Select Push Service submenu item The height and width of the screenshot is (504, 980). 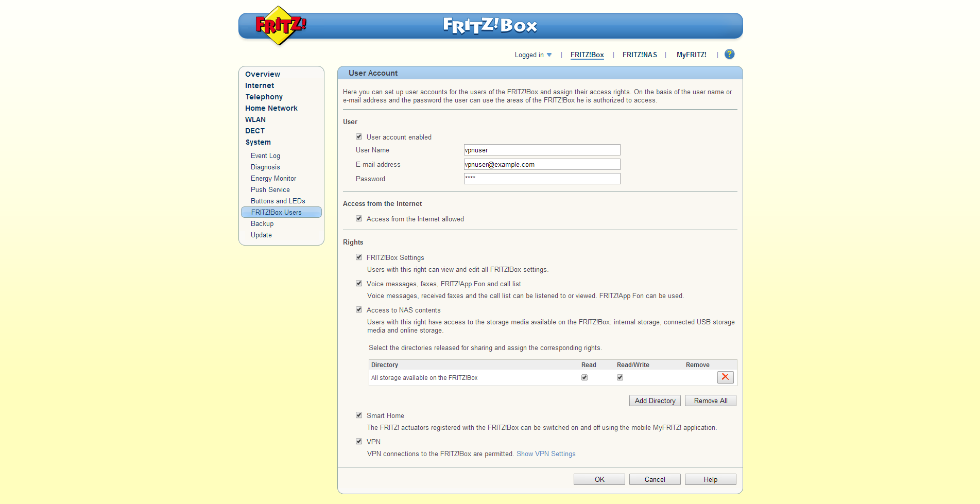point(270,189)
